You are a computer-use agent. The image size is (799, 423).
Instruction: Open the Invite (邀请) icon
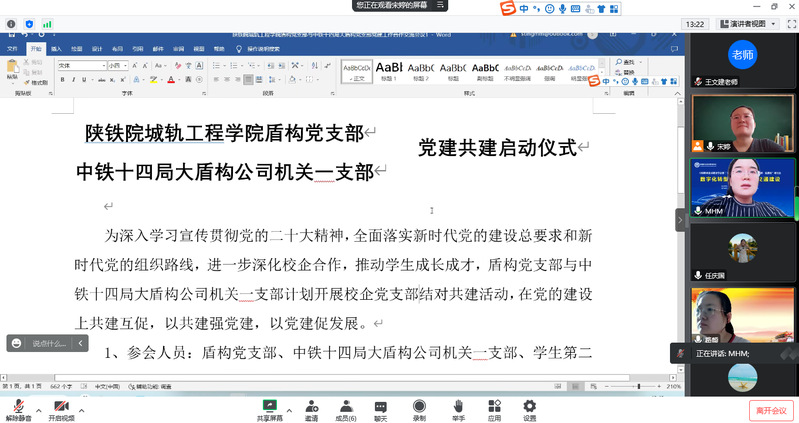(x=312, y=405)
